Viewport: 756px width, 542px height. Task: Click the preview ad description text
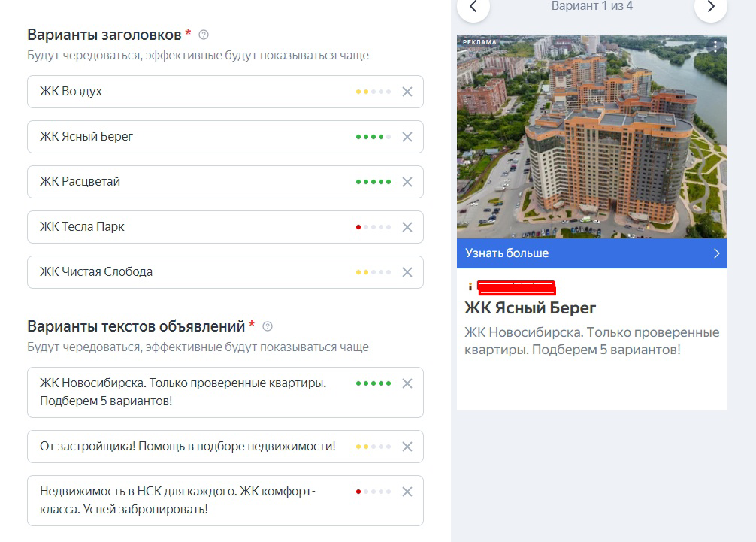point(592,341)
